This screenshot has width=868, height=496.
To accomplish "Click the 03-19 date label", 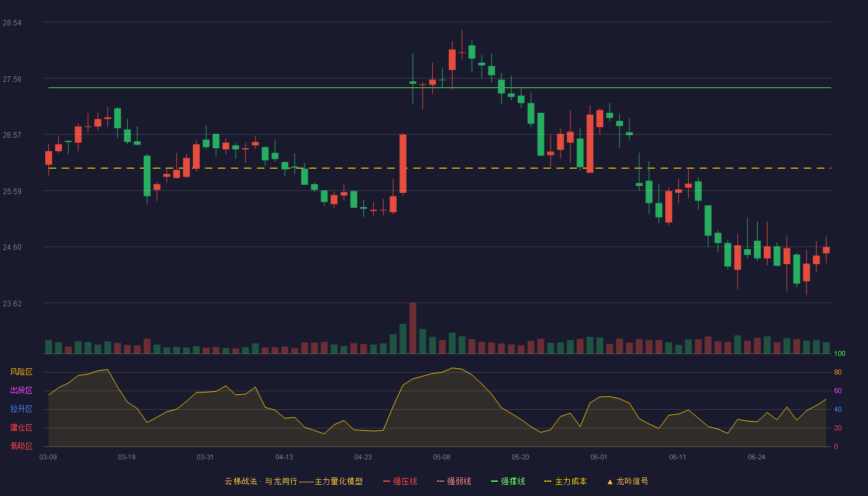I will click(126, 457).
